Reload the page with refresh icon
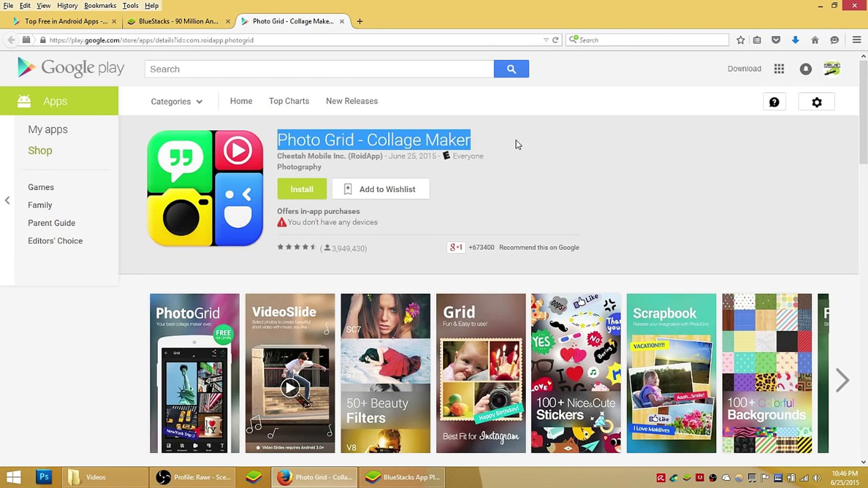Image resolution: width=868 pixels, height=488 pixels. point(556,40)
